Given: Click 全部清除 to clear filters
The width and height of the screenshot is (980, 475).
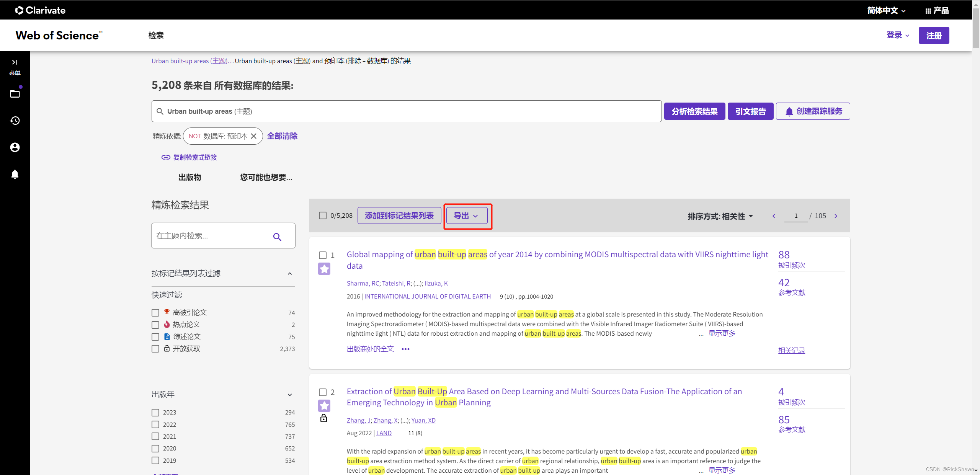Looking at the screenshot, I should [x=282, y=136].
